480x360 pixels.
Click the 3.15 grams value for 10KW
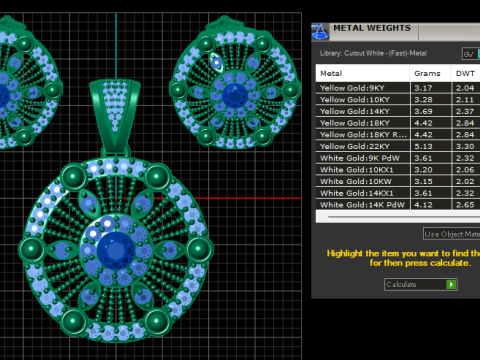pos(423,181)
